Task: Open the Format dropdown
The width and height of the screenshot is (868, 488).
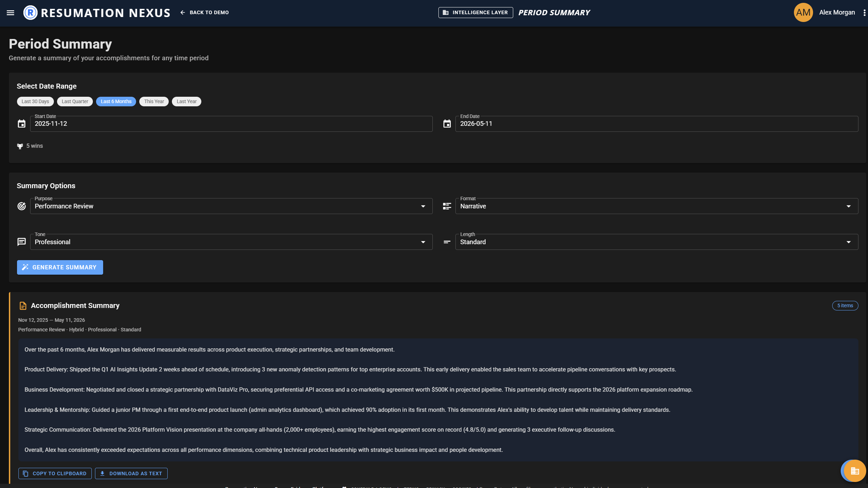Action: (x=656, y=206)
